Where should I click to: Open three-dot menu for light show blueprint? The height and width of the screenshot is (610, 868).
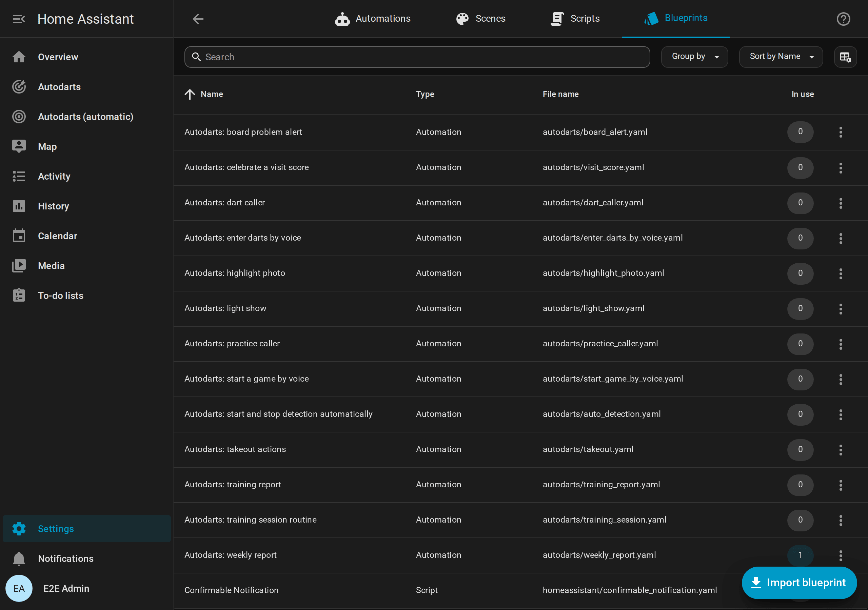841,309
